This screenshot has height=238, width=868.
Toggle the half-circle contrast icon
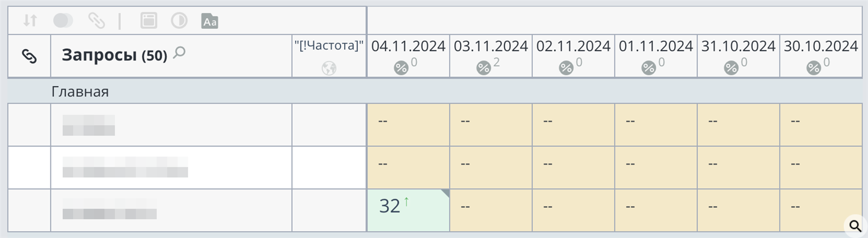[179, 21]
